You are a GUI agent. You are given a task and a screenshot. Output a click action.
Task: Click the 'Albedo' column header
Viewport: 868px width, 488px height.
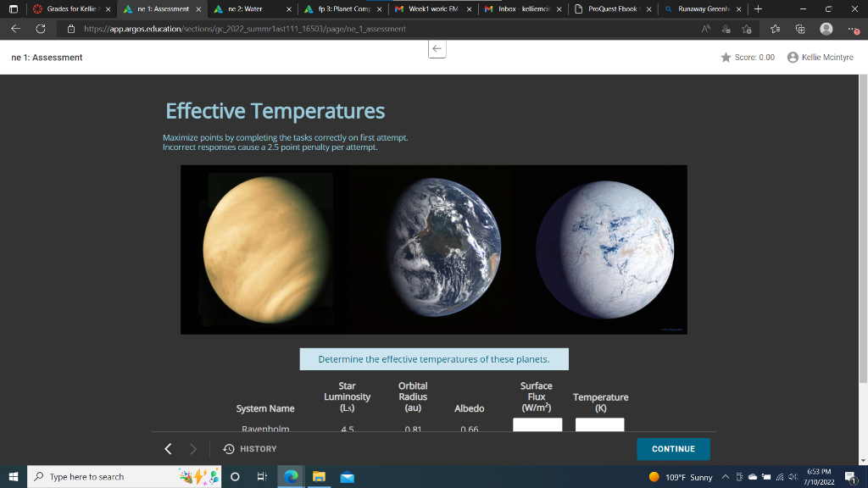click(470, 408)
